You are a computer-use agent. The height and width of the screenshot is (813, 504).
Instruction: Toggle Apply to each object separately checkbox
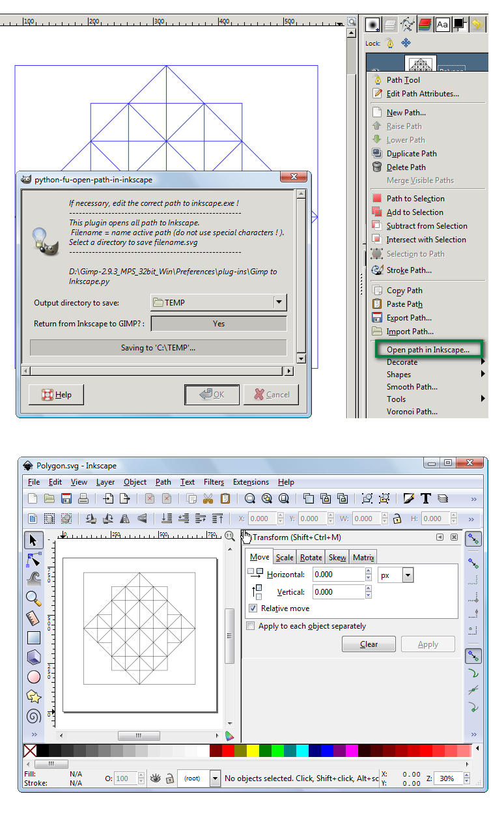(x=251, y=626)
